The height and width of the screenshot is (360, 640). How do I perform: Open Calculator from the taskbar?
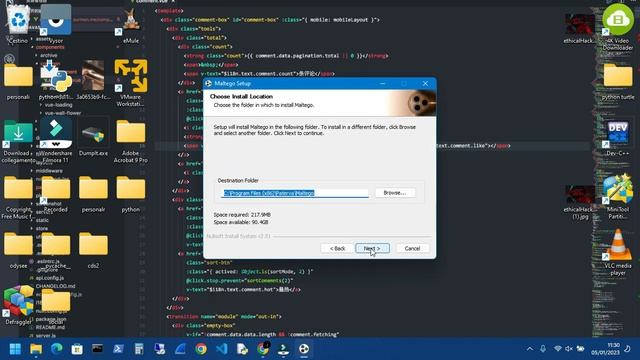pos(139,349)
